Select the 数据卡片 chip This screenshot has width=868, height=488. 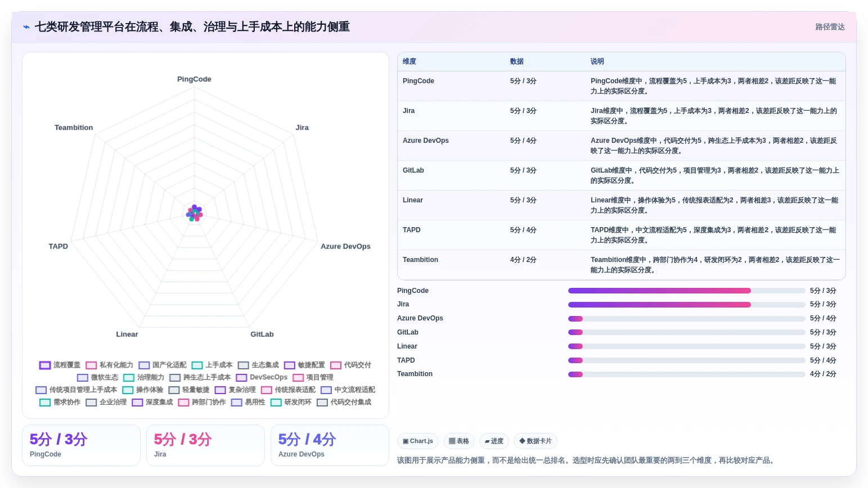[536, 441]
